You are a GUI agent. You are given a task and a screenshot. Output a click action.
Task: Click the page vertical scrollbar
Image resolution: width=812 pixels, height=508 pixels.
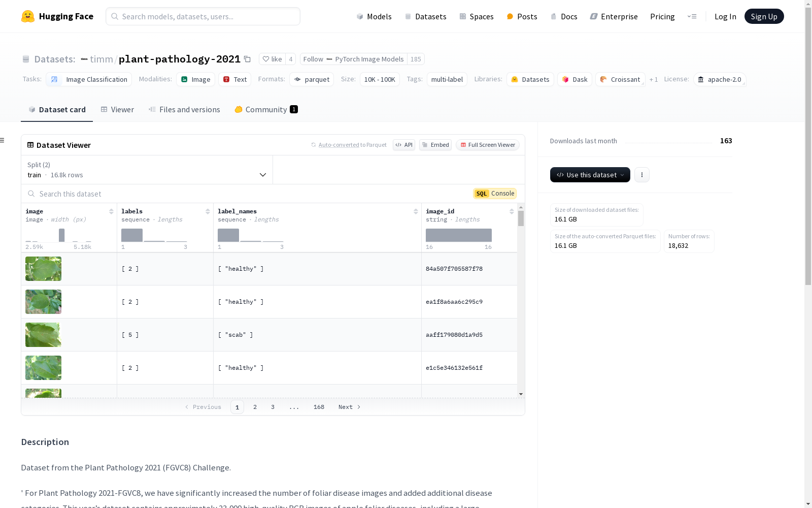click(x=808, y=147)
